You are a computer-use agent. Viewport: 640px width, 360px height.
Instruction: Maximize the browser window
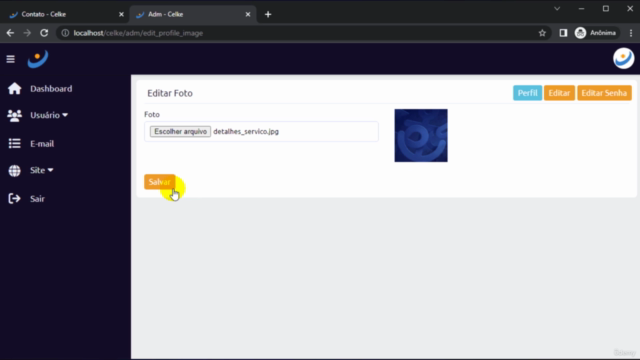click(606, 9)
